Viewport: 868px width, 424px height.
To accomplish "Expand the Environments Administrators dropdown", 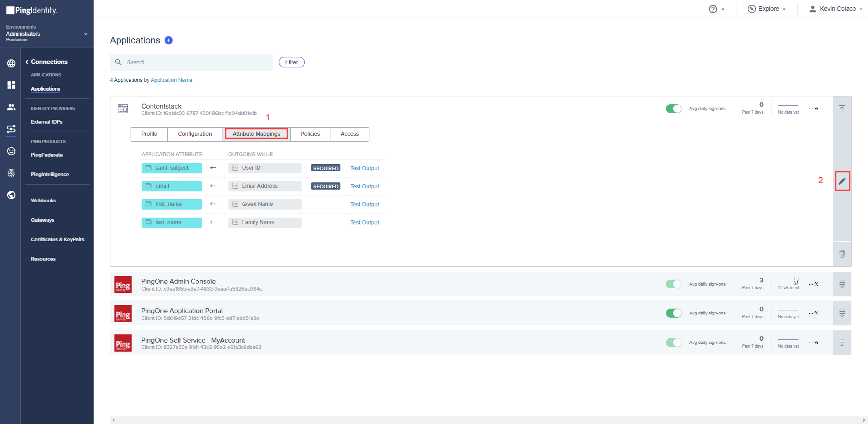I will [x=86, y=34].
